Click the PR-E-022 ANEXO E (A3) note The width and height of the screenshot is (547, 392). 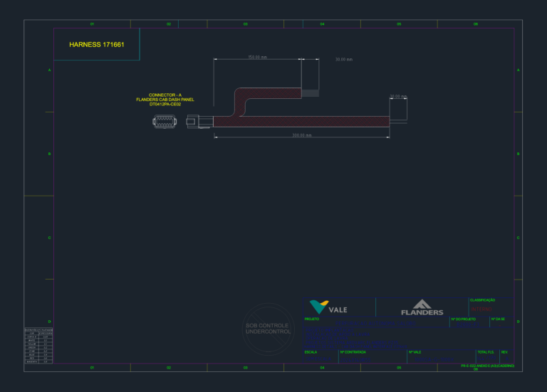487,366
